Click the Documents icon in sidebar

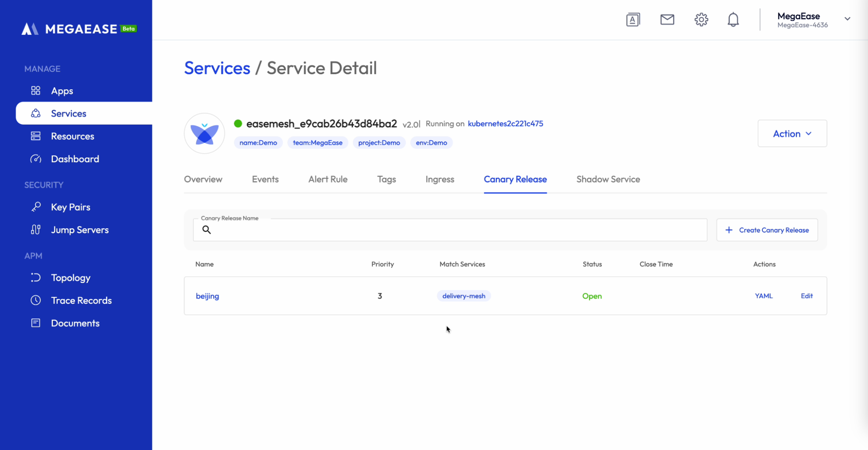click(x=36, y=323)
